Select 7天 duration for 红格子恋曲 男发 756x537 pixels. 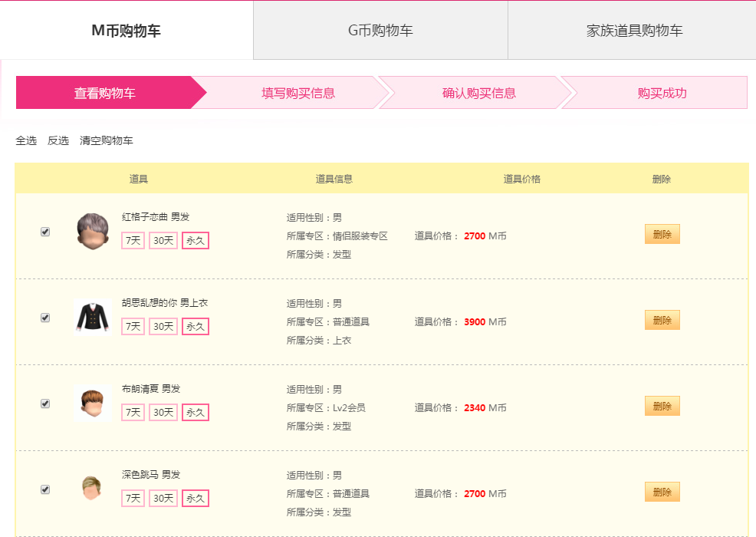[x=133, y=240]
